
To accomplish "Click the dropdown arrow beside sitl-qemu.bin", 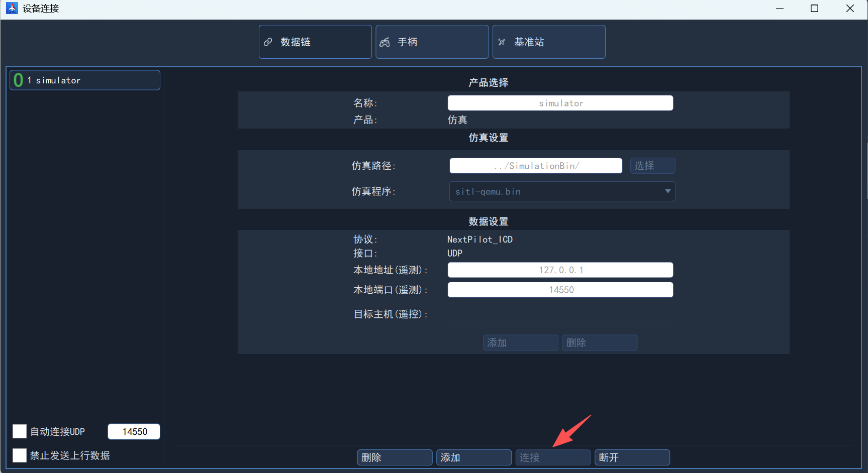I will click(667, 191).
